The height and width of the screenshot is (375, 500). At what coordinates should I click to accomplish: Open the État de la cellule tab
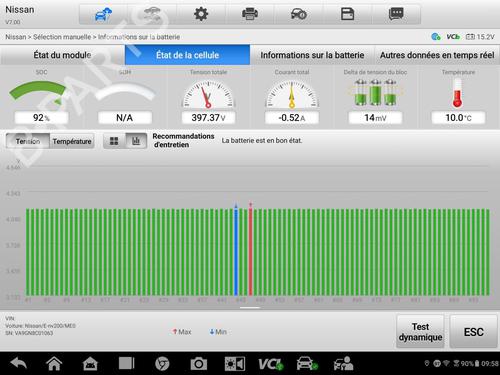[x=187, y=55]
